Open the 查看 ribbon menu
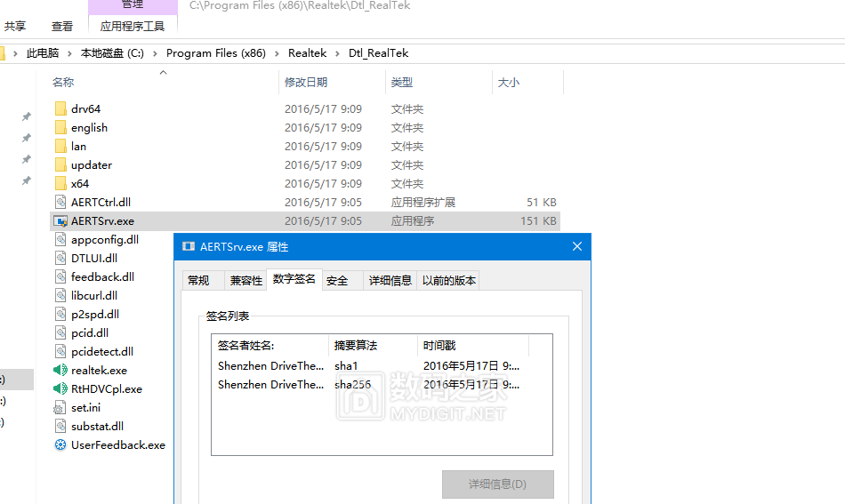Screen dimensions: 845x504 62,27
